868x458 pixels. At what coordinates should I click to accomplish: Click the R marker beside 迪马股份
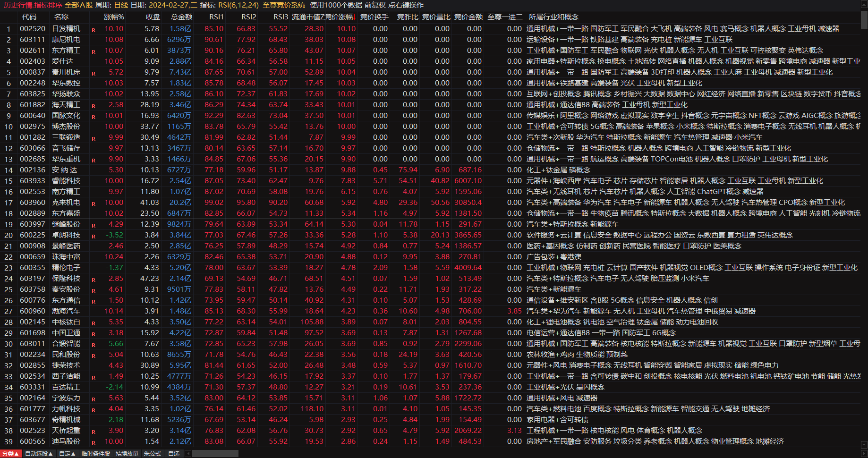[94, 443]
